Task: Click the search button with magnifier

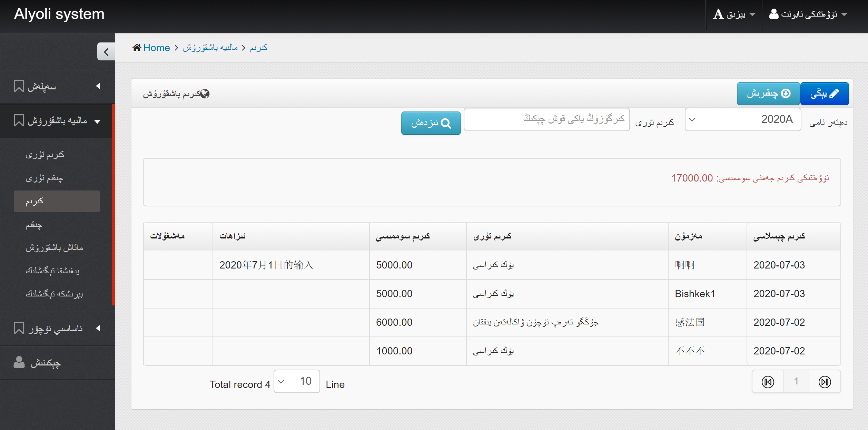Action: tap(431, 123)
